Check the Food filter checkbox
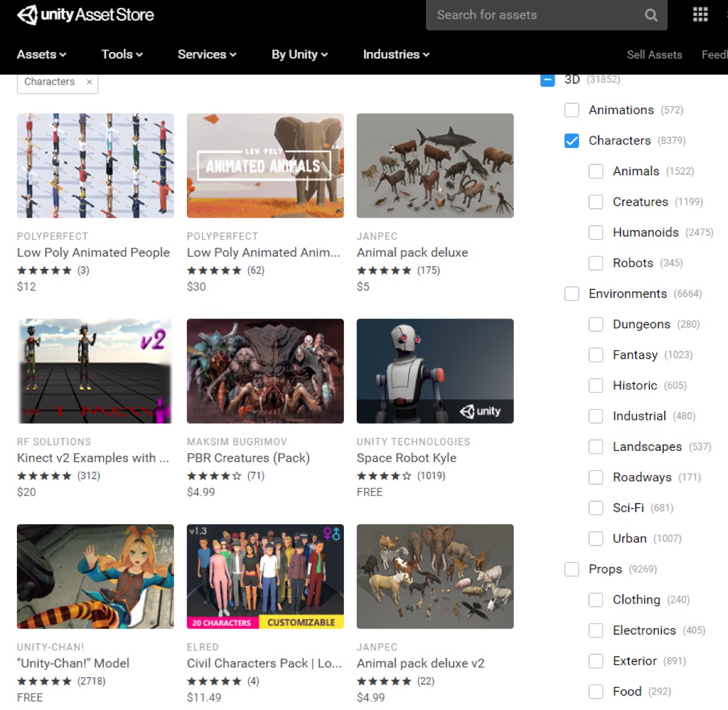Viewport: 728px width, 710px height. pos(596,691)
